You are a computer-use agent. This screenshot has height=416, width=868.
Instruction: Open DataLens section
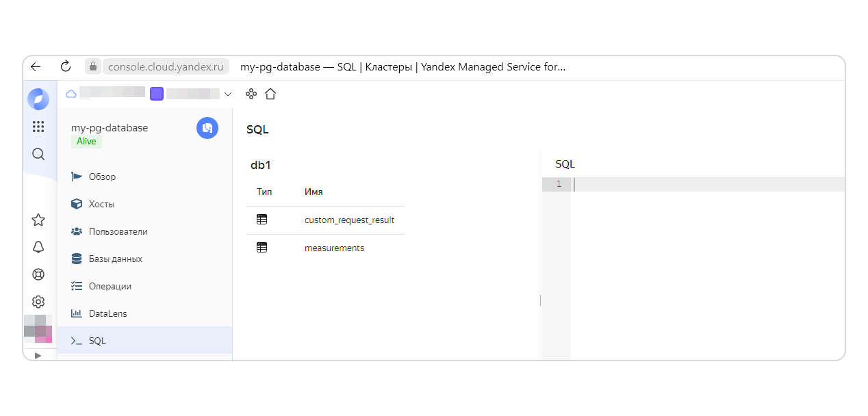point(145,313)
